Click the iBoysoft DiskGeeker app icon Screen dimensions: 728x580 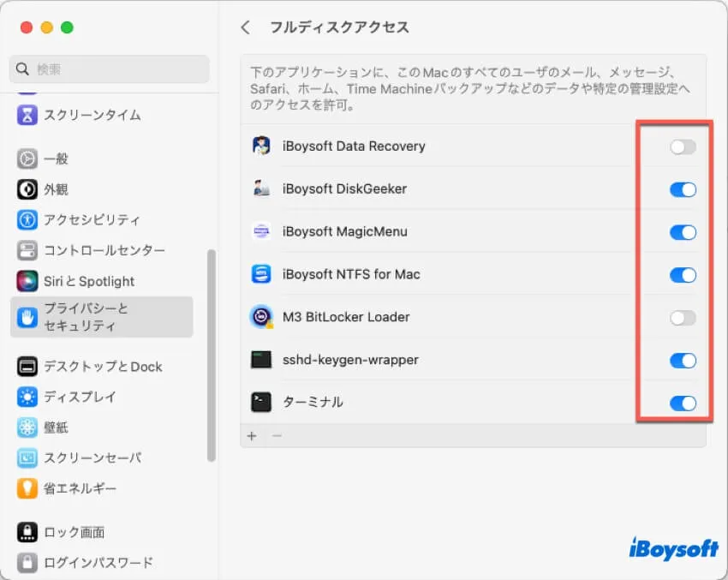(x=261, y=188)
